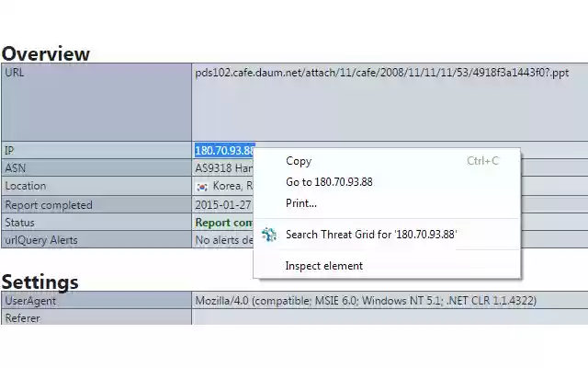Click the 'No alerts' value cell
This screenshot has width=588, height=368.
tap(224, 240)
